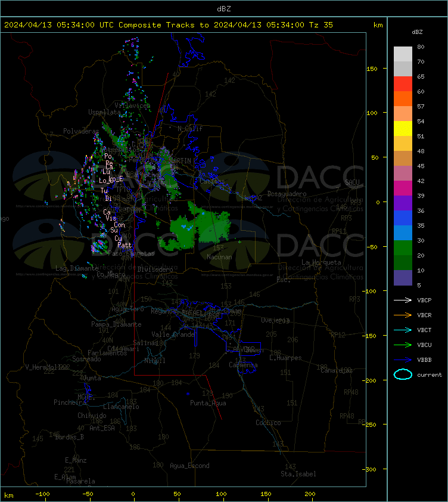Click the km label at bottom left
Screen dimensions: 448x502
click(9, 495)
